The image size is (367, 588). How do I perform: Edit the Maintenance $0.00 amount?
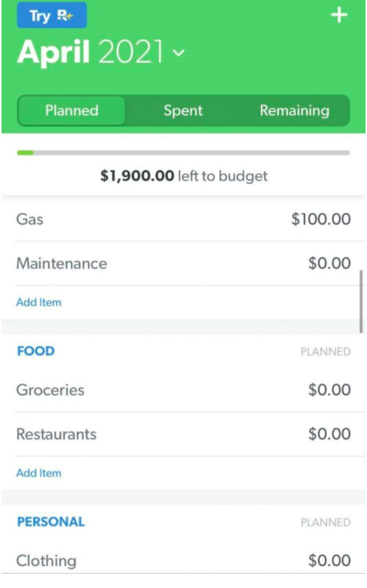click(x=330, y=263)
